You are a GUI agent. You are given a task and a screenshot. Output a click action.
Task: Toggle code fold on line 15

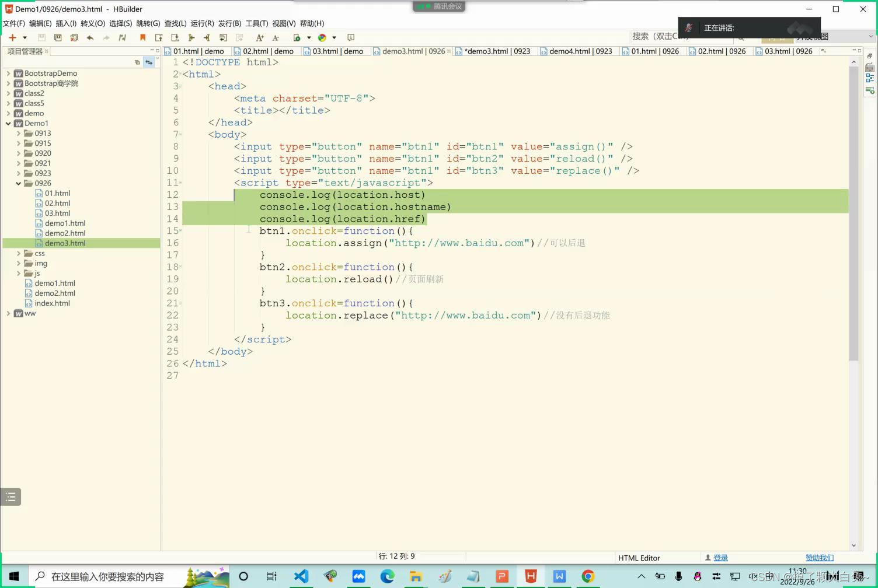180,231
